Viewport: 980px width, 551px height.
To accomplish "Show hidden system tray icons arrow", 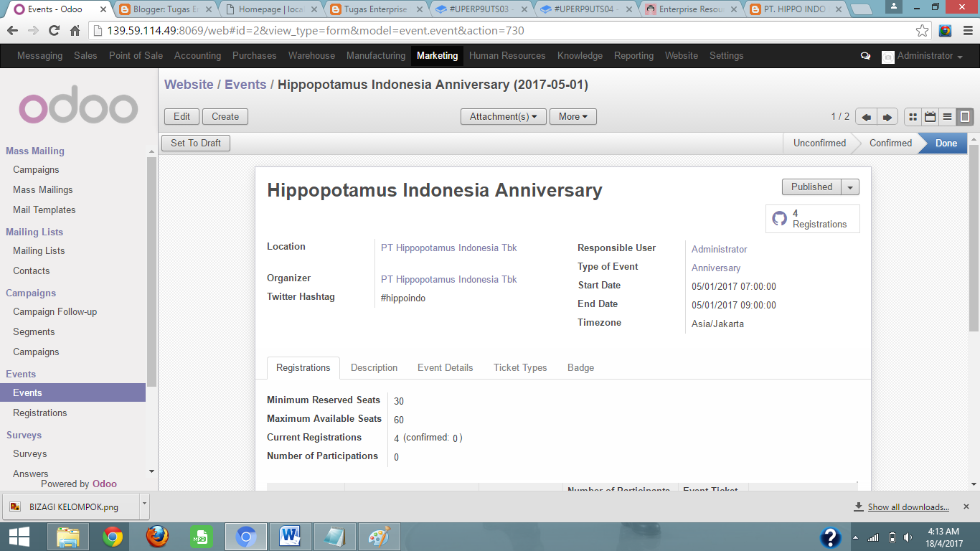I will (x=854, y=537).
